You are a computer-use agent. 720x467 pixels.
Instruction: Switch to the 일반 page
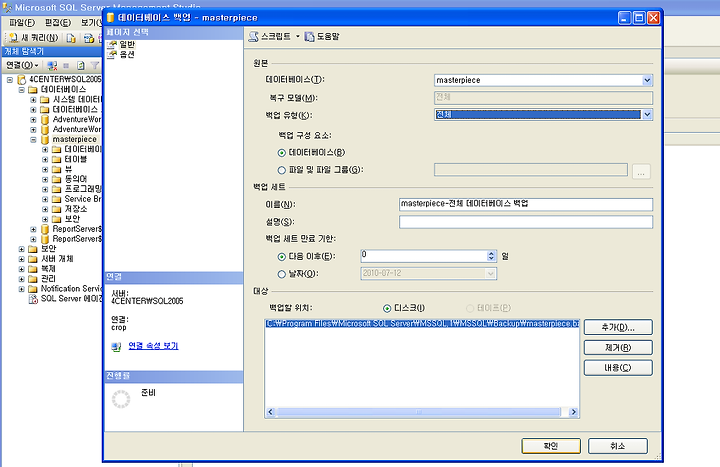pos(127,45)
